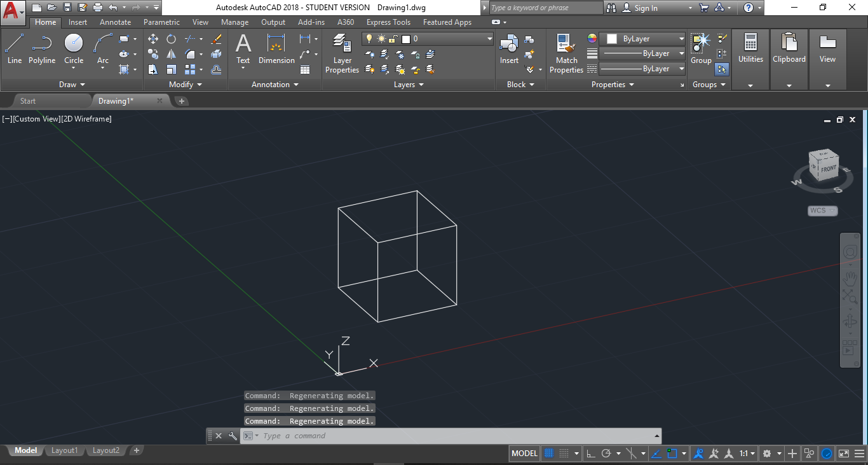Select the Line drawing tool

pyautogui.click(x=15, y=49)
